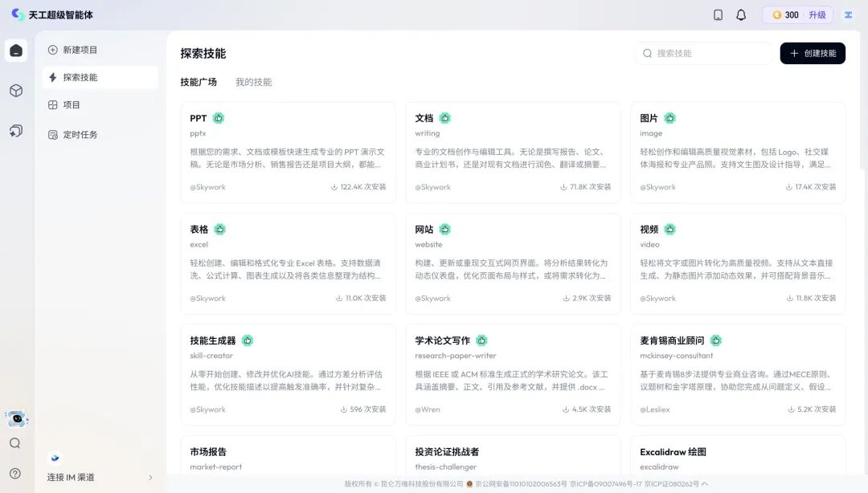The width and height of the screenshot is (868, 493).
Task: Open the 技能生成器 skill title
Action: pos(212,340)
